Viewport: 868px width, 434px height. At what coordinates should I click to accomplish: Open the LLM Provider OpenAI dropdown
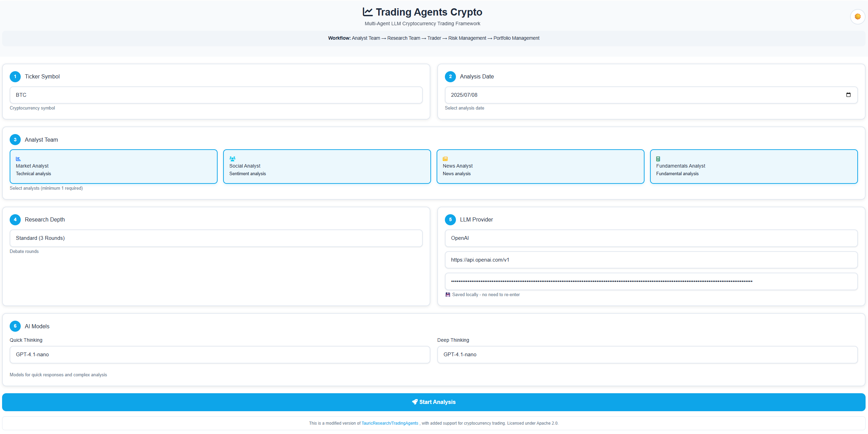[x=651, y=238]
